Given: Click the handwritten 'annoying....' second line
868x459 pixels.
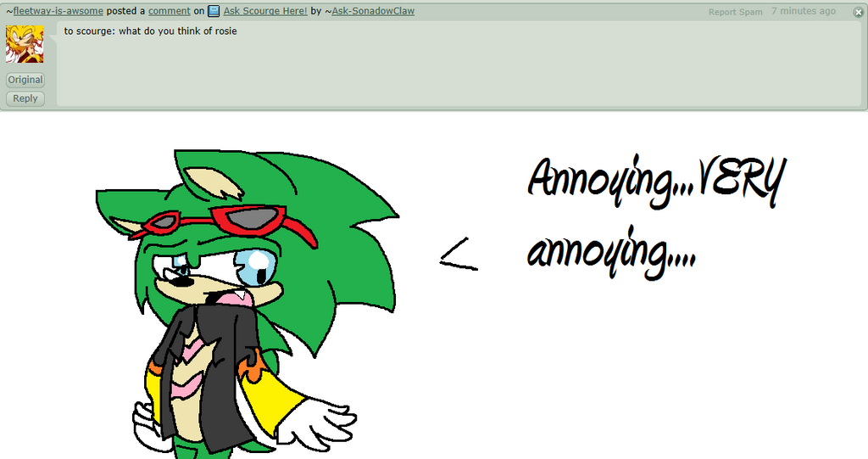Looking at the screenshot, I should pyautogui.click(x=610, y=254).
